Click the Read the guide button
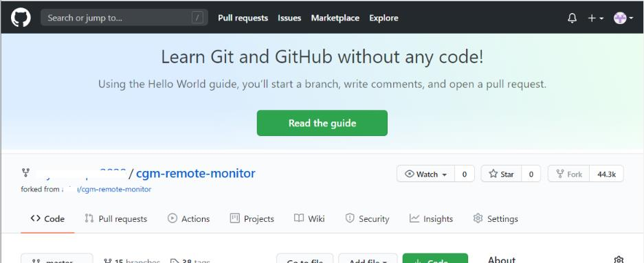This screenshot has width=644, height=263. coord(322,123)
